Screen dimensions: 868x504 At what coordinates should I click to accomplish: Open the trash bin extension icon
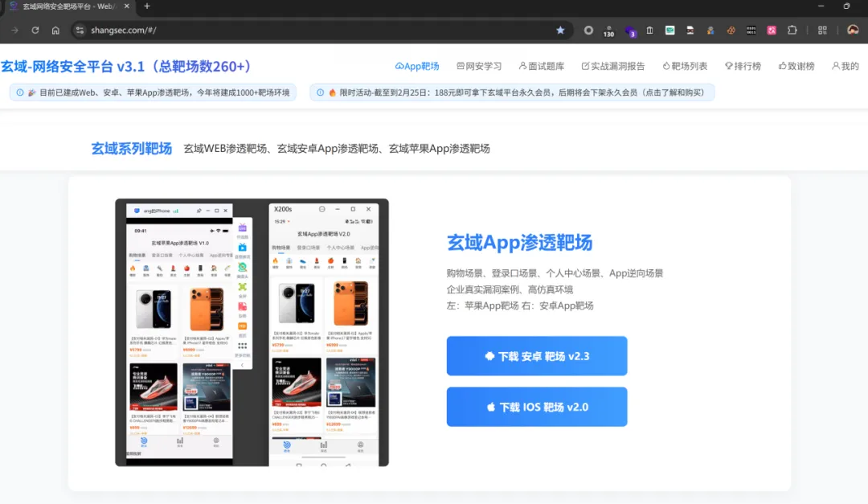650,31
